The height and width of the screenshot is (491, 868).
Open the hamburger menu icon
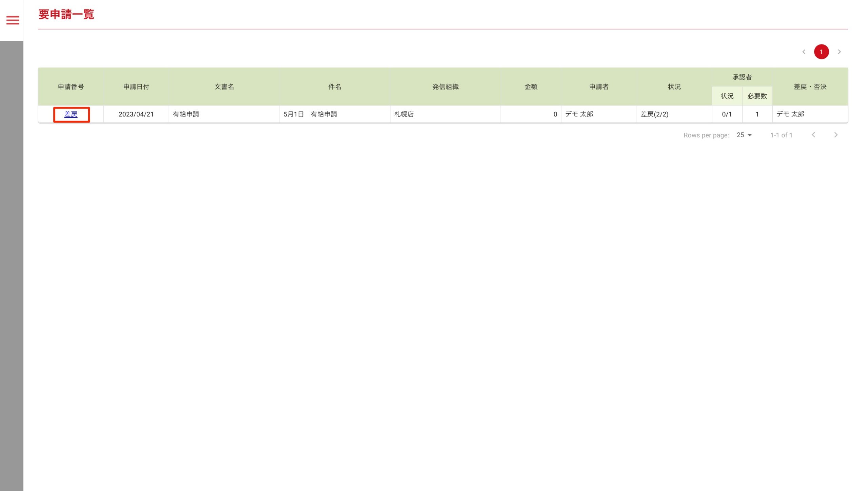13,20
